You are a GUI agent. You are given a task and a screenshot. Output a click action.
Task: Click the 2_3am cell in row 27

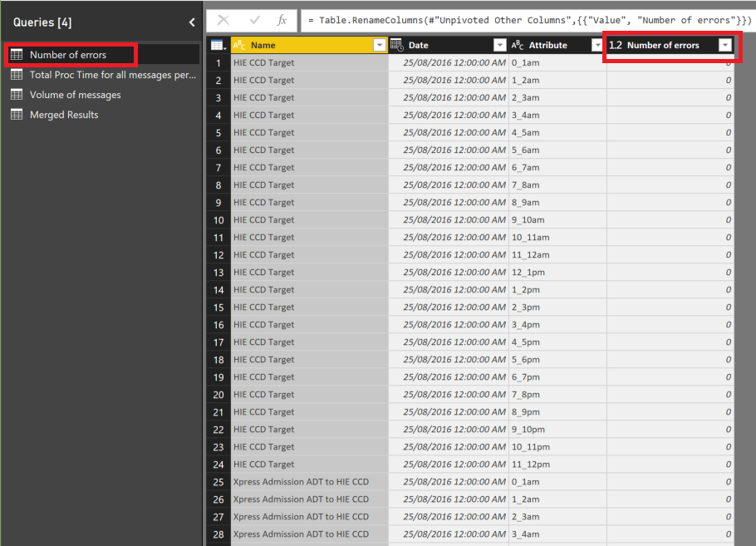[557, 517]
